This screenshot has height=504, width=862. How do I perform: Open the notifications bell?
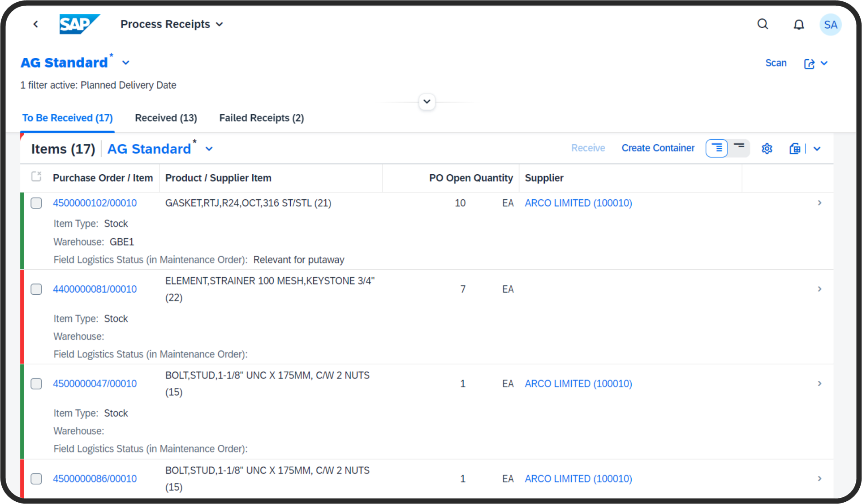tap(799, 25)
